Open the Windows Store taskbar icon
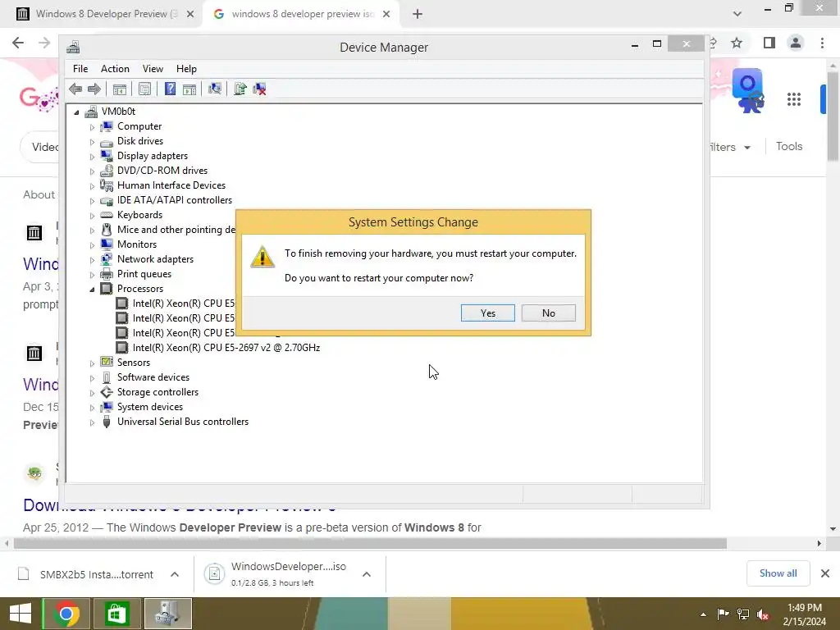Viewport: 840px width, 630px height. click(116, 614)
